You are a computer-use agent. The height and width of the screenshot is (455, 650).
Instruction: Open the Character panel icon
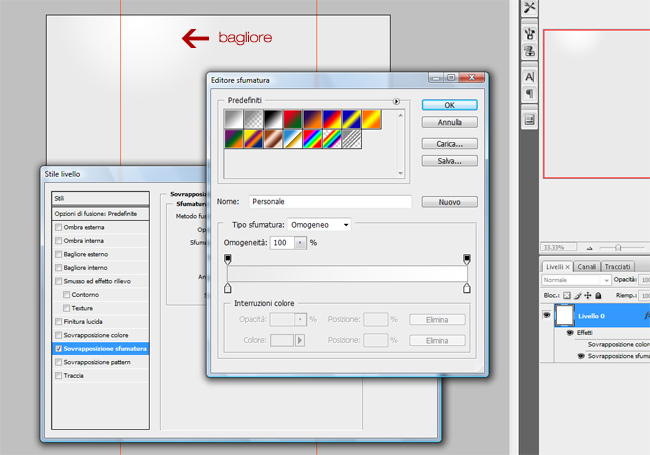[529, 77]
